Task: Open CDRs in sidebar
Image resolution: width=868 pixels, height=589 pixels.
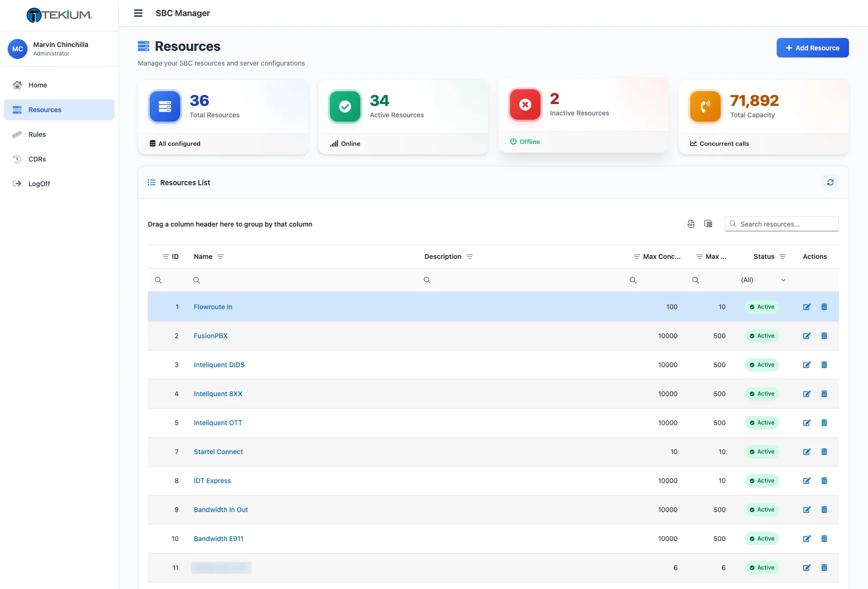Action: coord(59,159)
